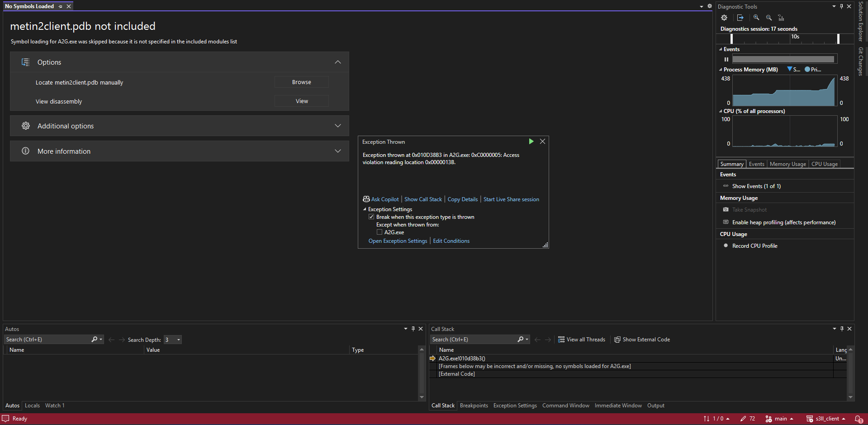Click the Call Stack search field
Screen dimensions: 868x425
473,340
